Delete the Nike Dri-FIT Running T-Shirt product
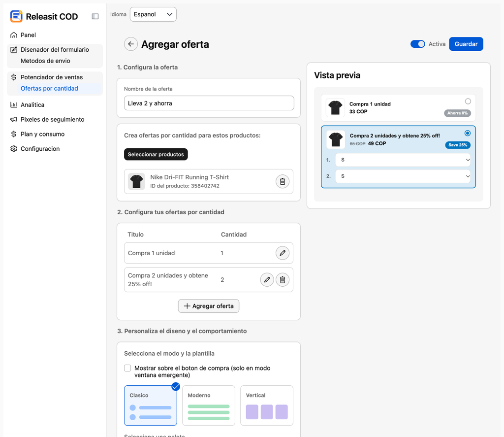This screenshot has height=437, width=504. (x=283, y=181)
